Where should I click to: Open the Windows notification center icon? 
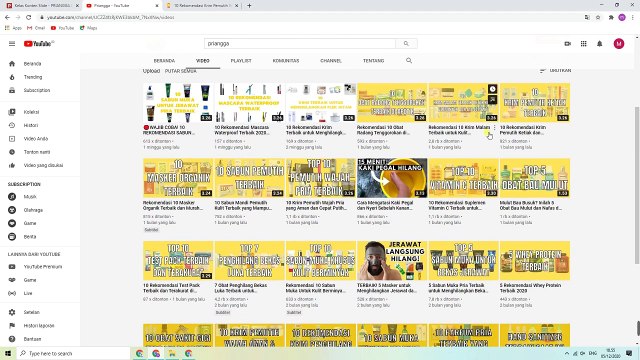629,353
